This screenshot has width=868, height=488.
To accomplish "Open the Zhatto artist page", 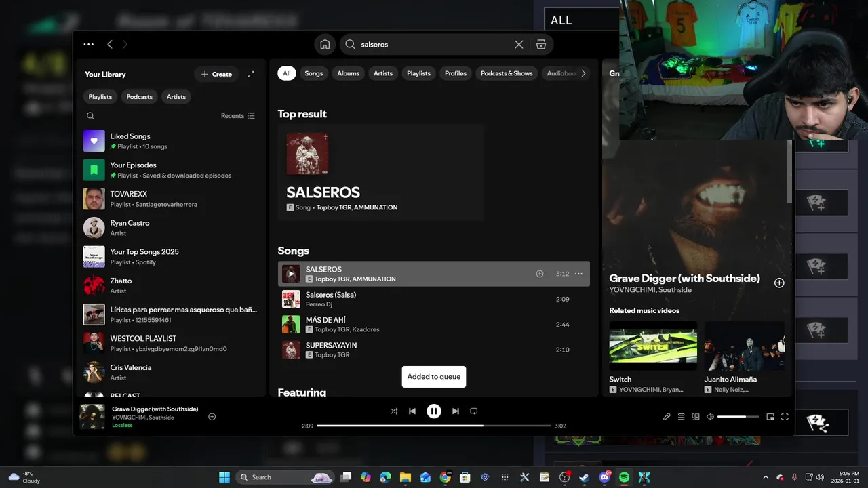I will pos(170,285).
